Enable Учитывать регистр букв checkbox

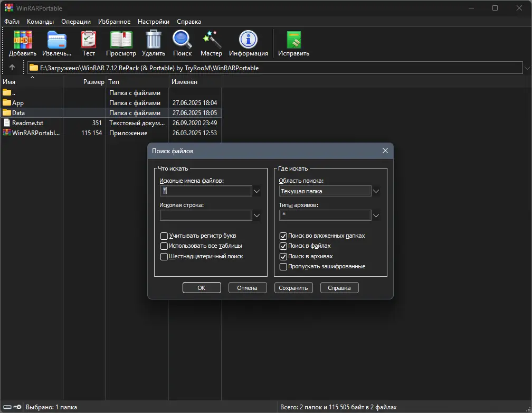(x=164, y=236)
